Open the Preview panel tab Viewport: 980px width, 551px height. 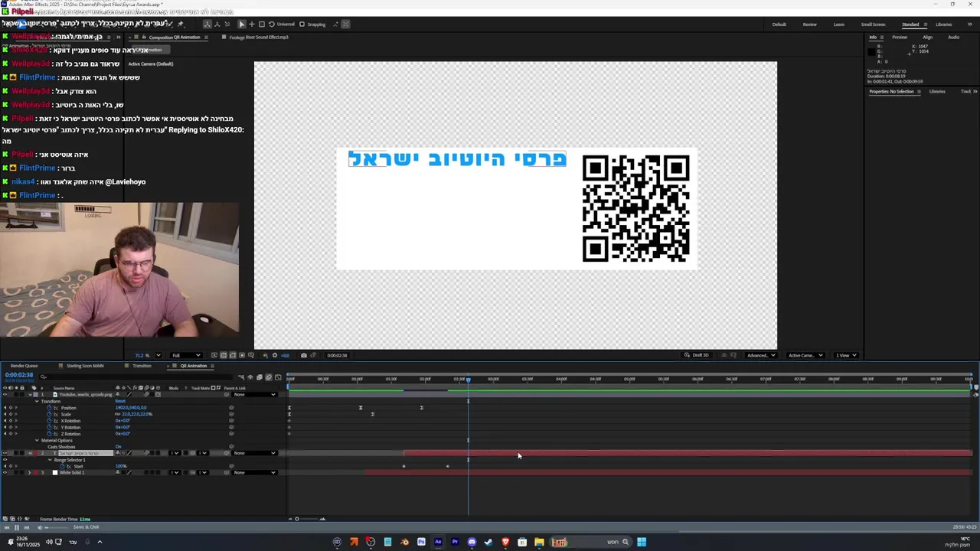pyautogui.click(x=900, y=37)
